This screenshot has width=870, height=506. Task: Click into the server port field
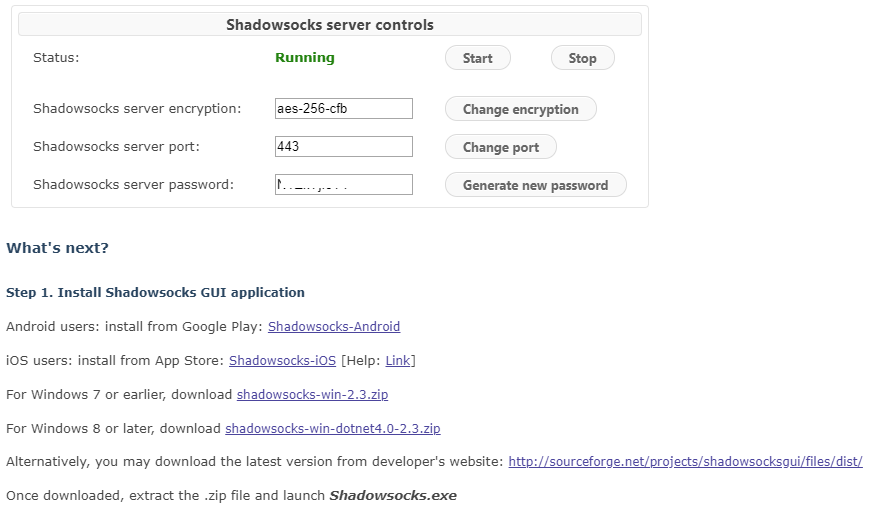pyautogui.click(x=343, y=147)
